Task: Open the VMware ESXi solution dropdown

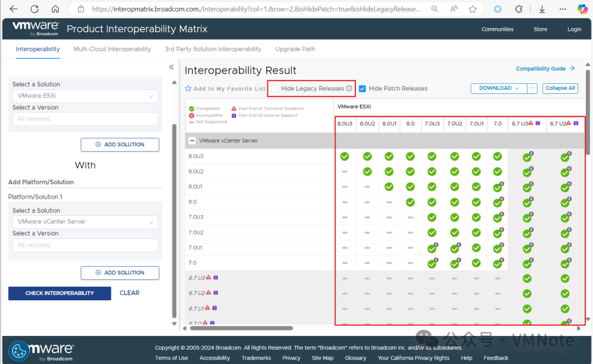Action: tap(85, 96)
